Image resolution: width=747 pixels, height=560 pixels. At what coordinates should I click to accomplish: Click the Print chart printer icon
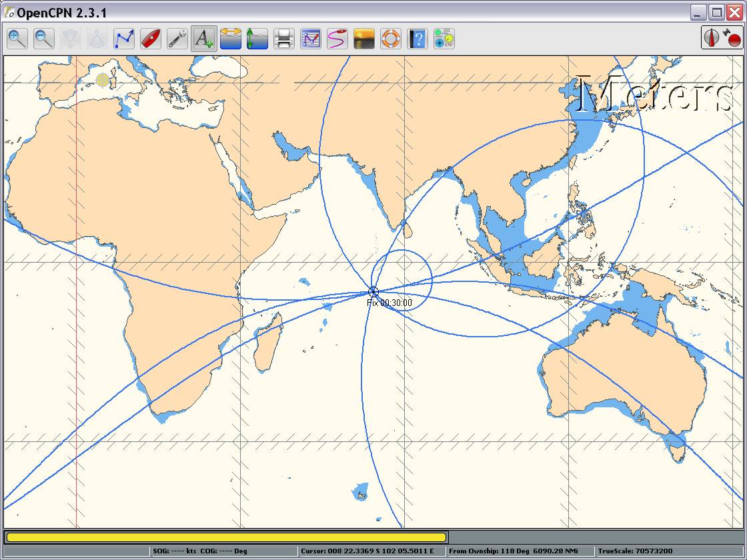coord(284,39)
